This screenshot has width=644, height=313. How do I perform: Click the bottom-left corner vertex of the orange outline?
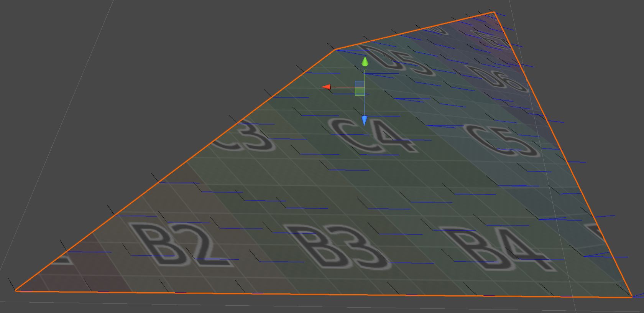click(x=16, y=291)
